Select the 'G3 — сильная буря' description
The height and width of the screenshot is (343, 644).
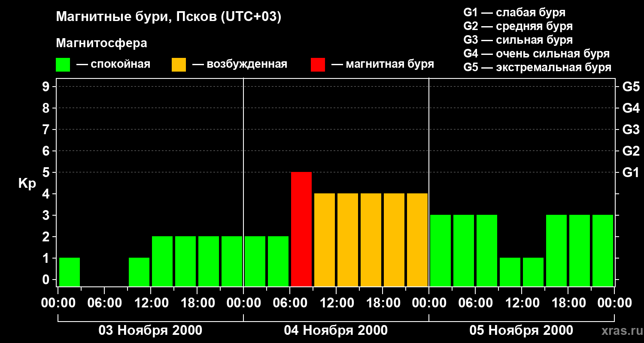[x=518, y=40]
